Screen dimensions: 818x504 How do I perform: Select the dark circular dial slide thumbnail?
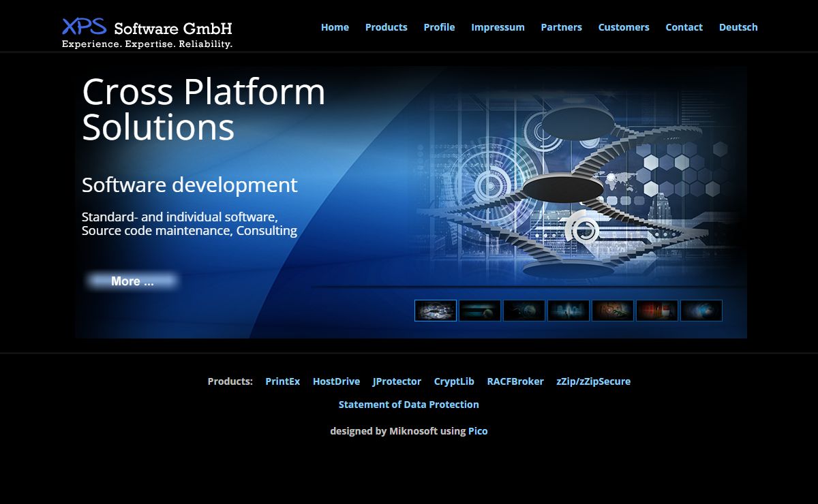[524, 311]
